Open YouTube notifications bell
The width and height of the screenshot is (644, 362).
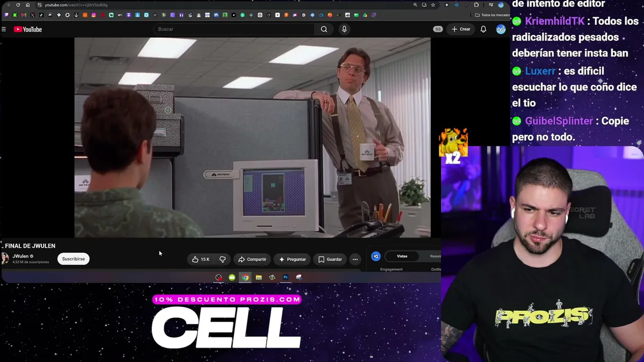pyautogui.click(x=483, y=29)
